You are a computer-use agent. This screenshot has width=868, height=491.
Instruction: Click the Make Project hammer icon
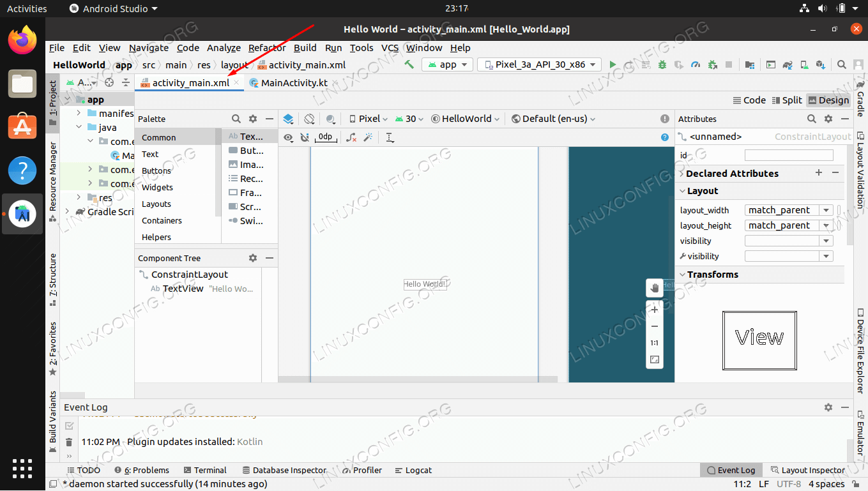409,64
